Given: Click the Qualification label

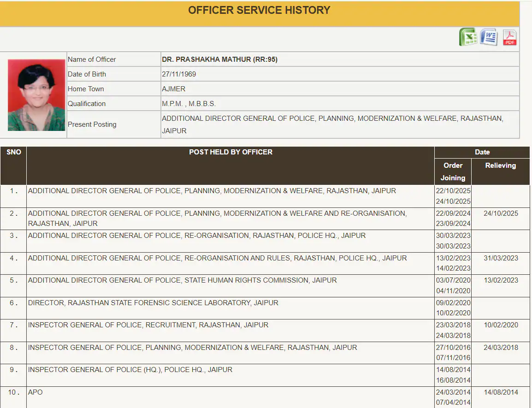Looking at the screenshot, I should point(87,104).
